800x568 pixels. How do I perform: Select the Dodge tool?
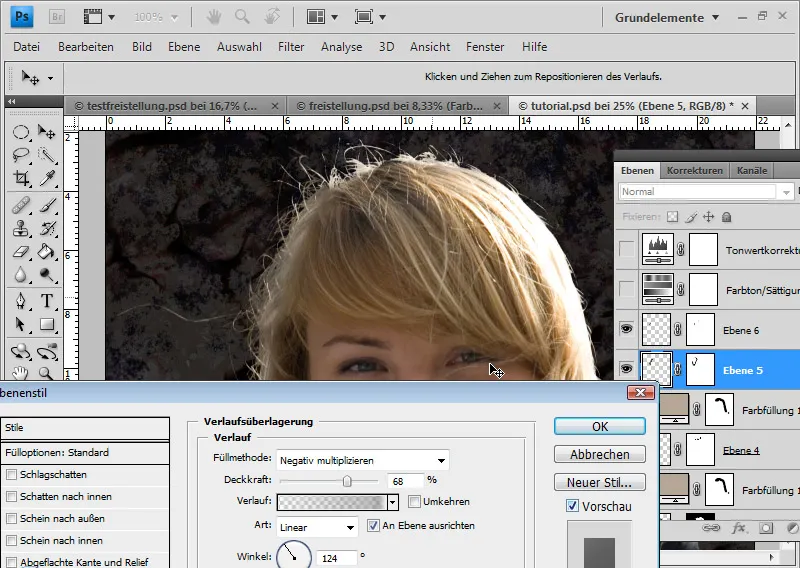click(x=46, y=275)
